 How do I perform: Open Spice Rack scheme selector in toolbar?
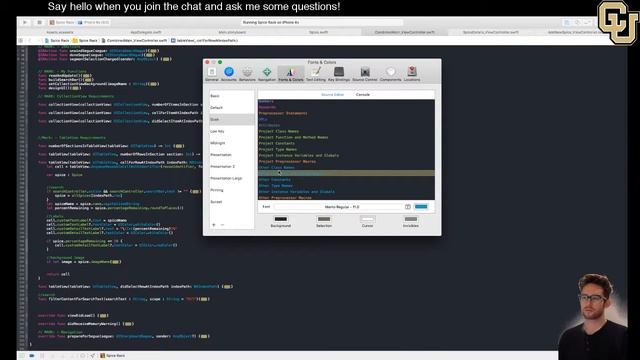(62, 22)
